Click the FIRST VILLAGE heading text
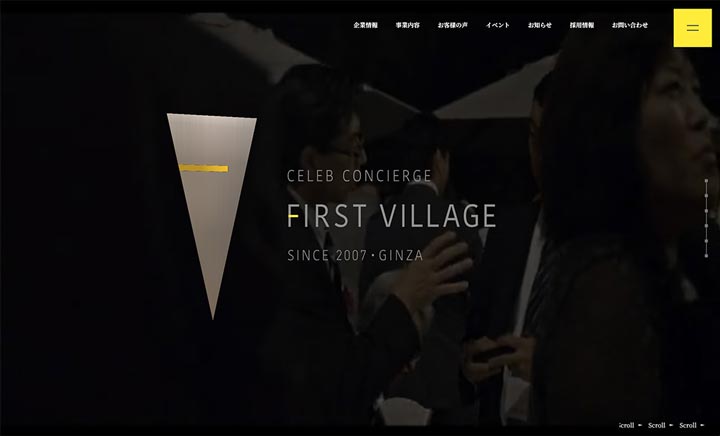720x436 pixels. [x=392, y=216]
